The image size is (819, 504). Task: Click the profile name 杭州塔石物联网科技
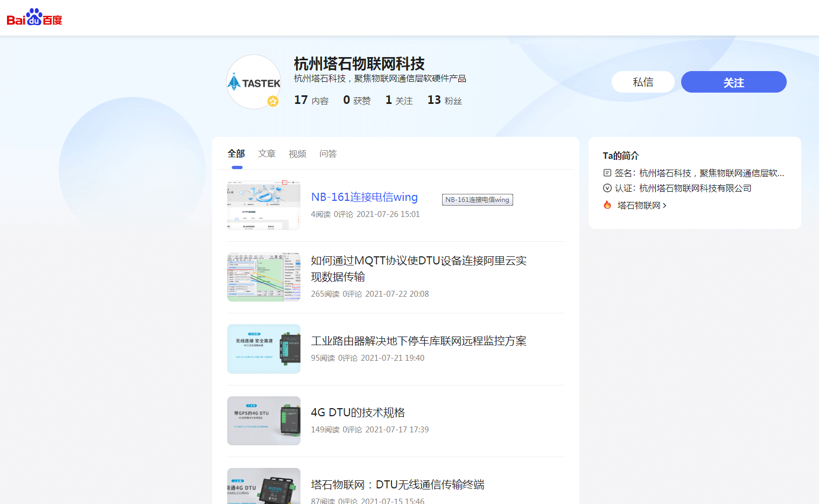click(359, 64)
